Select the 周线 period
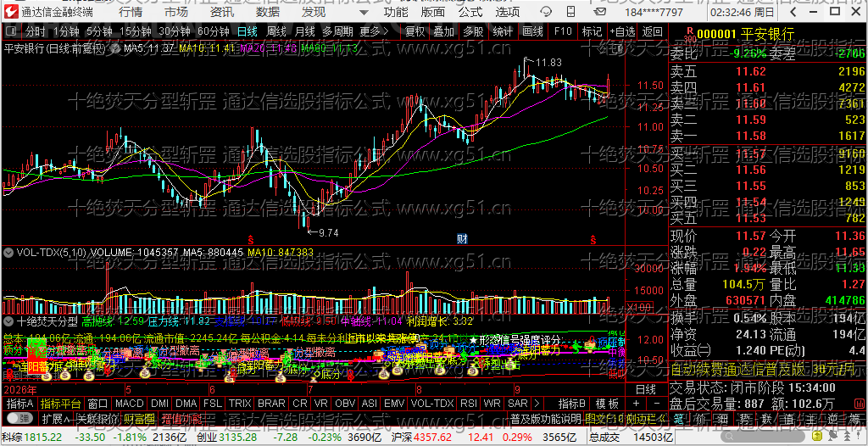Screen dimensions: 868x446 276,31
